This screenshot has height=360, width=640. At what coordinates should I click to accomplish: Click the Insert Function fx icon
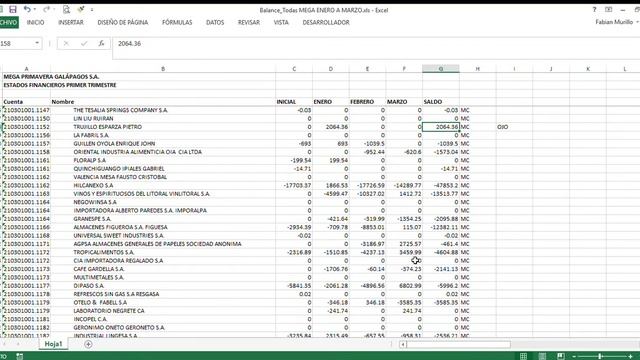101,43
